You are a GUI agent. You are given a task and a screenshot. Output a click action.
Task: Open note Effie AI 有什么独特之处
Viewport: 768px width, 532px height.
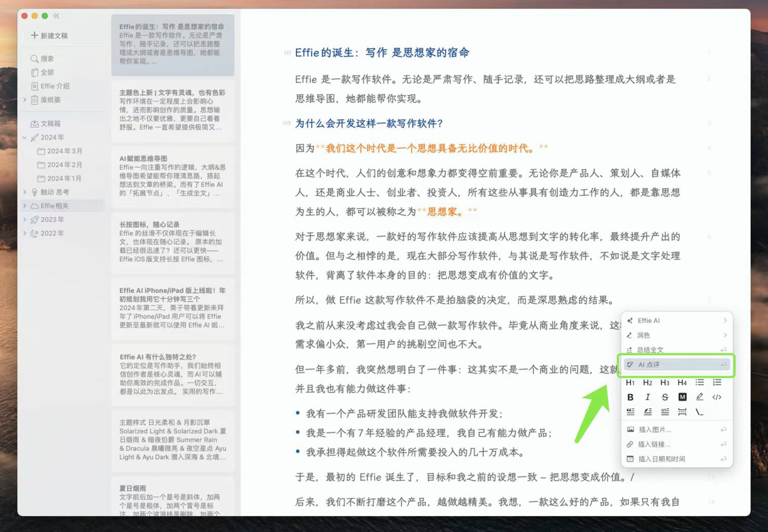click(x=172, y=374)
